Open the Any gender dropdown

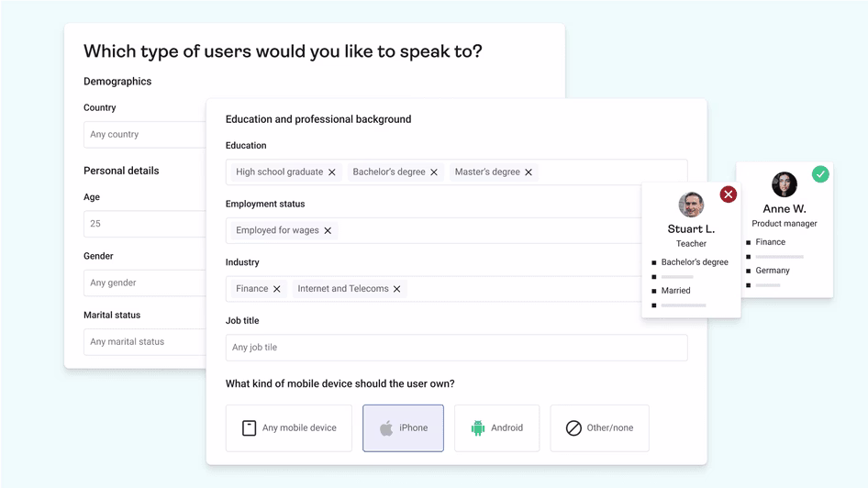point(145,283)
